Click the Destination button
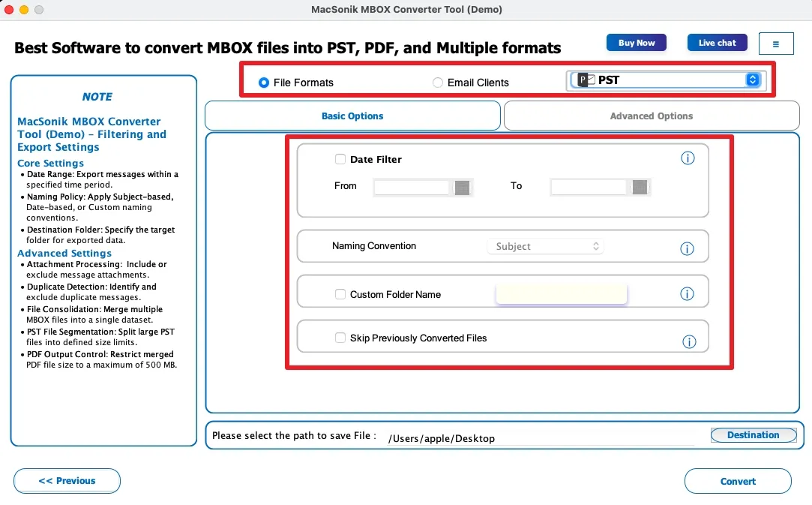Viewport: 812px width, 505px height. pyautogui.click(x=754, y=435)
